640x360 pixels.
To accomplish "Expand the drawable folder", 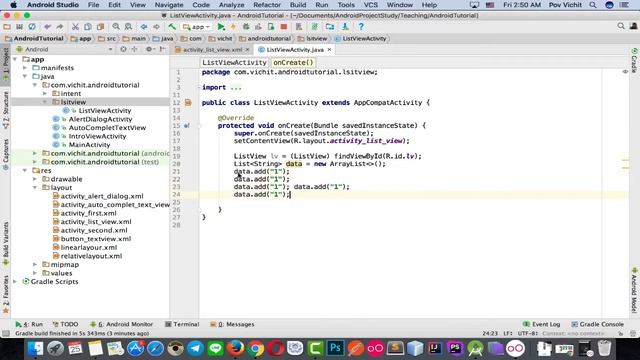I will pos(35,179).
